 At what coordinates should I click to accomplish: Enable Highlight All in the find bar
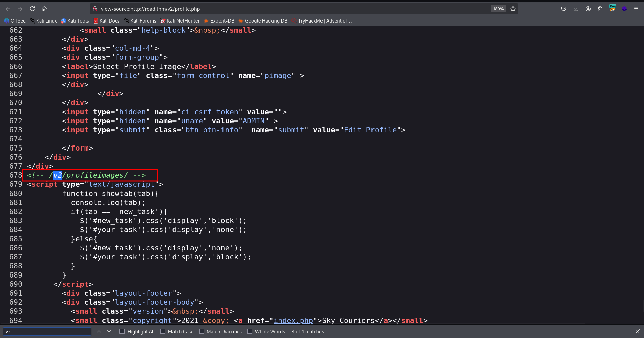(x=122, y=331)
